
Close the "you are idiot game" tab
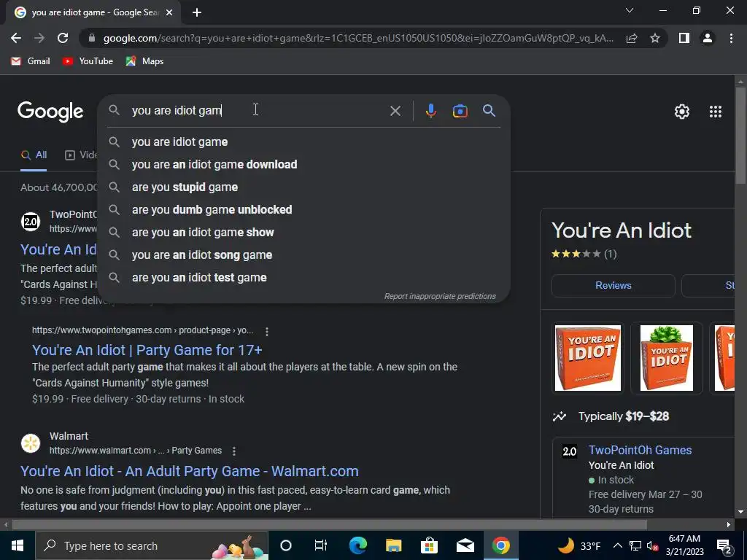point(169,13)
